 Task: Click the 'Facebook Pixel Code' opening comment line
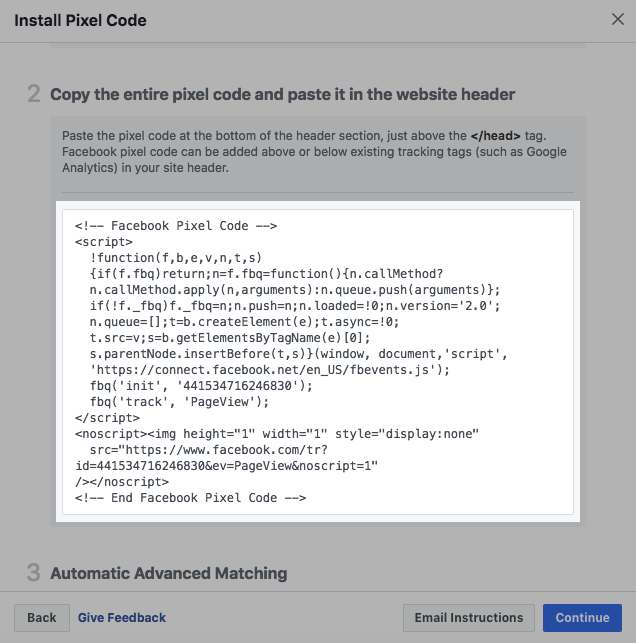pos(176,226)
